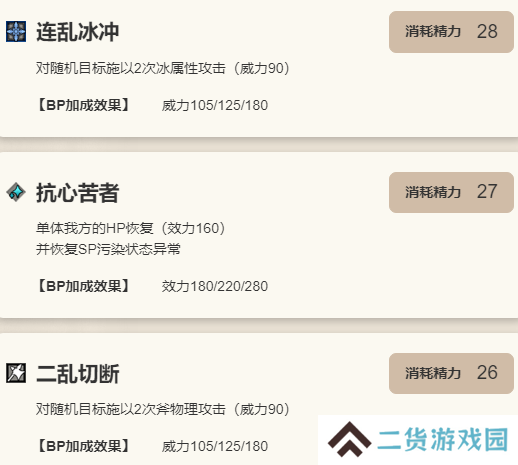Screen dimensions: 518x465
Task: Click BP加成效果 label under 连乱冰冲
Action: point(83,105)
